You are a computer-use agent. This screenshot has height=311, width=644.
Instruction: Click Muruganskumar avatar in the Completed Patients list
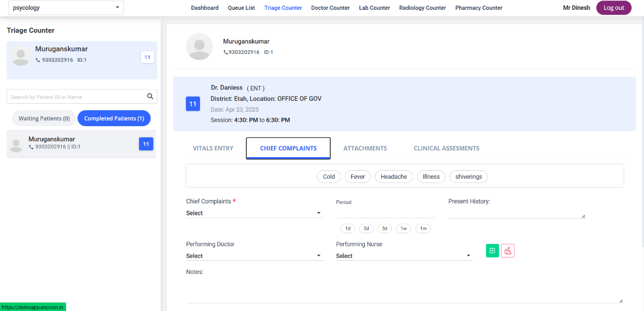coord(16,144)
